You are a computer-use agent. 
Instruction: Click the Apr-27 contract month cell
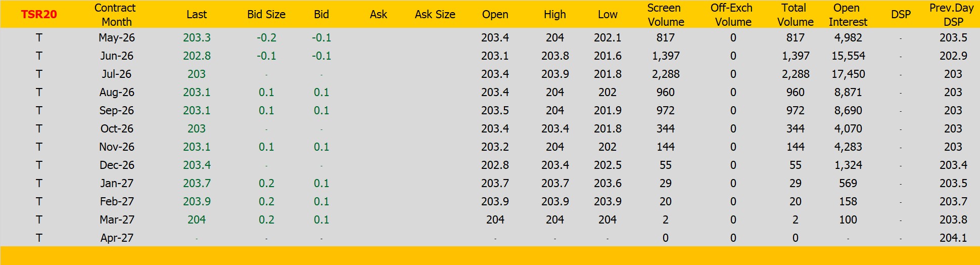(x=117, y=238)
